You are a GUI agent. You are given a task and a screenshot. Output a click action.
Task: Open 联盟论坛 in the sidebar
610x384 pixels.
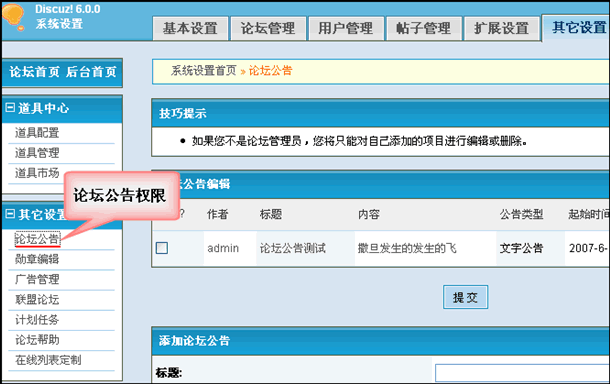(37, 300)
